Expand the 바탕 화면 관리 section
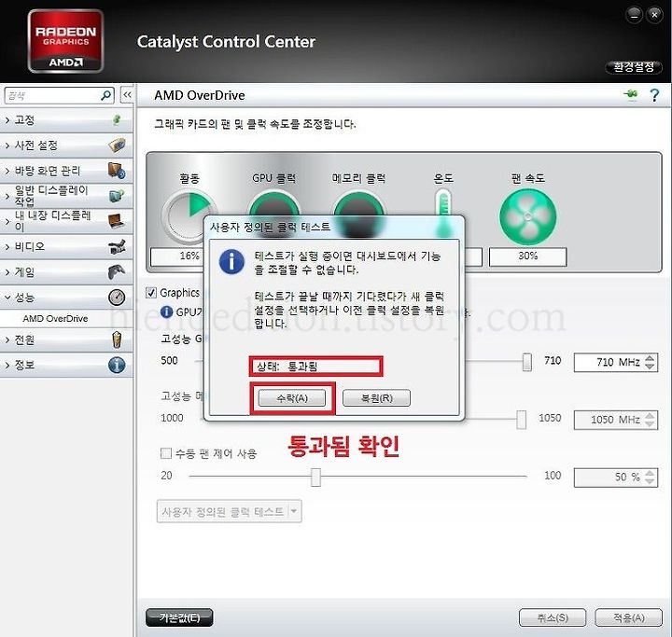 pos(7,171)
